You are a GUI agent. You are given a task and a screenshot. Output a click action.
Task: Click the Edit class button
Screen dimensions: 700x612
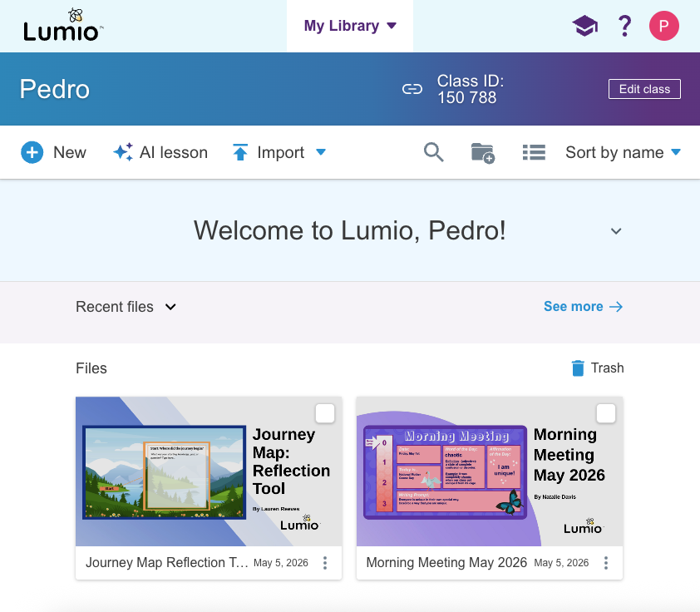coord(644,89)
